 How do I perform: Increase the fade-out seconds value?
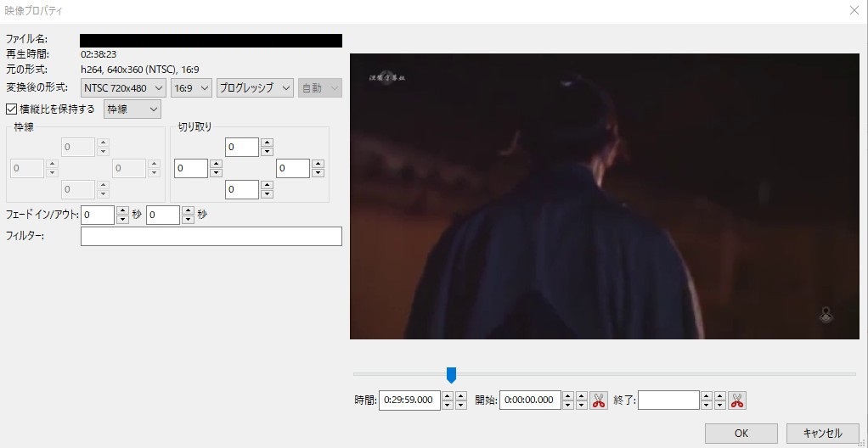pos(189,210)
